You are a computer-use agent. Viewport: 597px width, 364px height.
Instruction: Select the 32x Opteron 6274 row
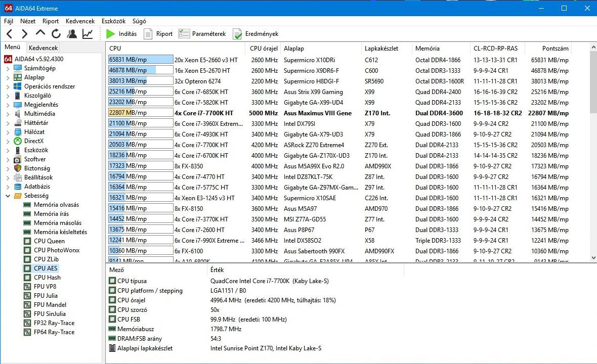(338, 81)
